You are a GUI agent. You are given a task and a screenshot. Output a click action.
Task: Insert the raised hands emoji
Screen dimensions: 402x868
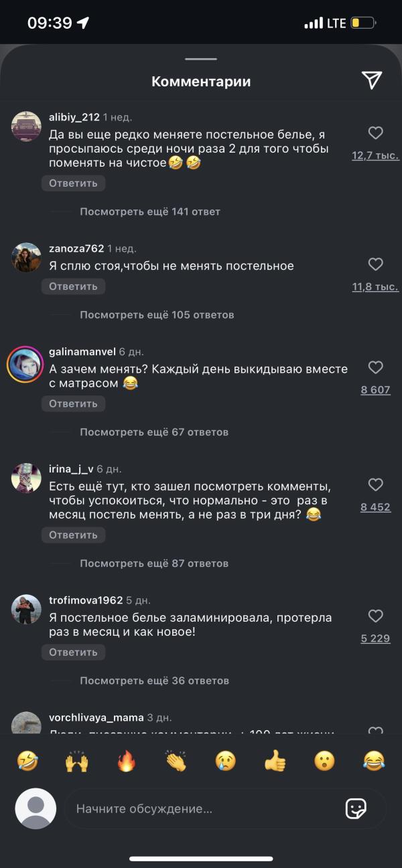coord(77,761)
